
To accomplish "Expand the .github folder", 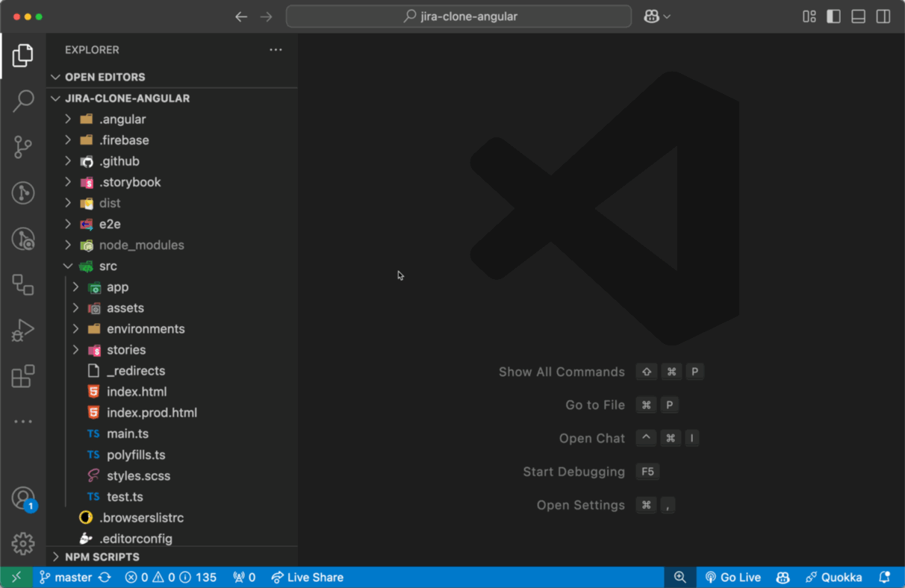I will [172, 161].
